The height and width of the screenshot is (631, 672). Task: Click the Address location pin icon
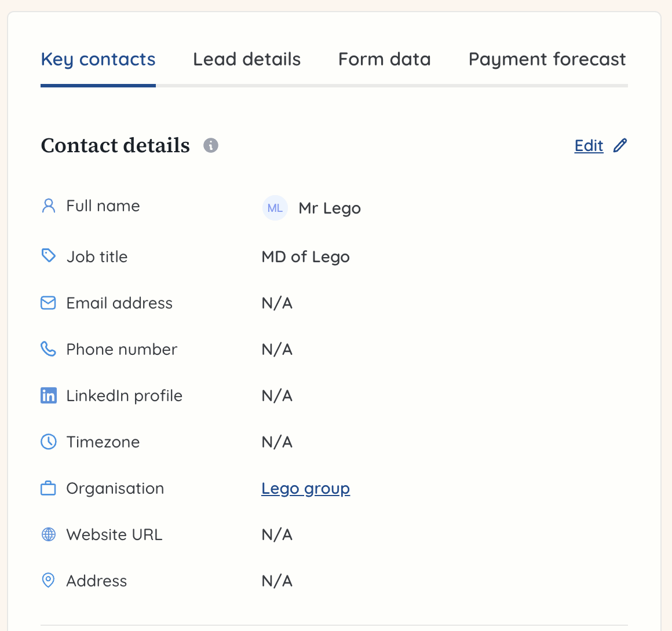click(48, 580)
